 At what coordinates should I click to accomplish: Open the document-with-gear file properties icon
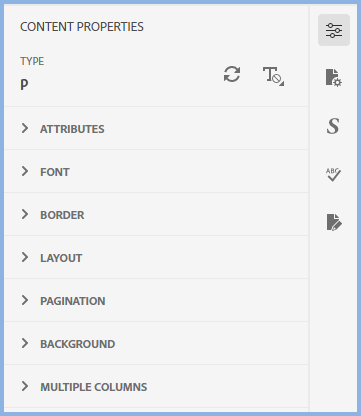click(x=334, y=78)
